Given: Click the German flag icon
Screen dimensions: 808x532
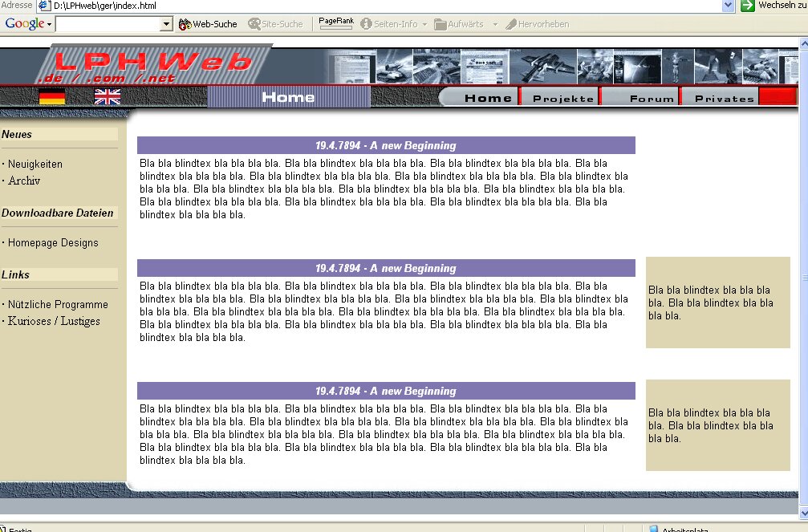Looking at the screenshot, I should tap(52, 97).
